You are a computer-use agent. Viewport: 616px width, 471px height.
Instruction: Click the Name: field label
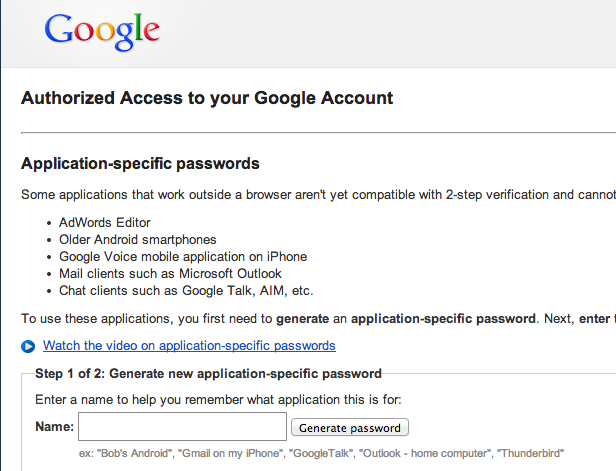tap(54, 427)
